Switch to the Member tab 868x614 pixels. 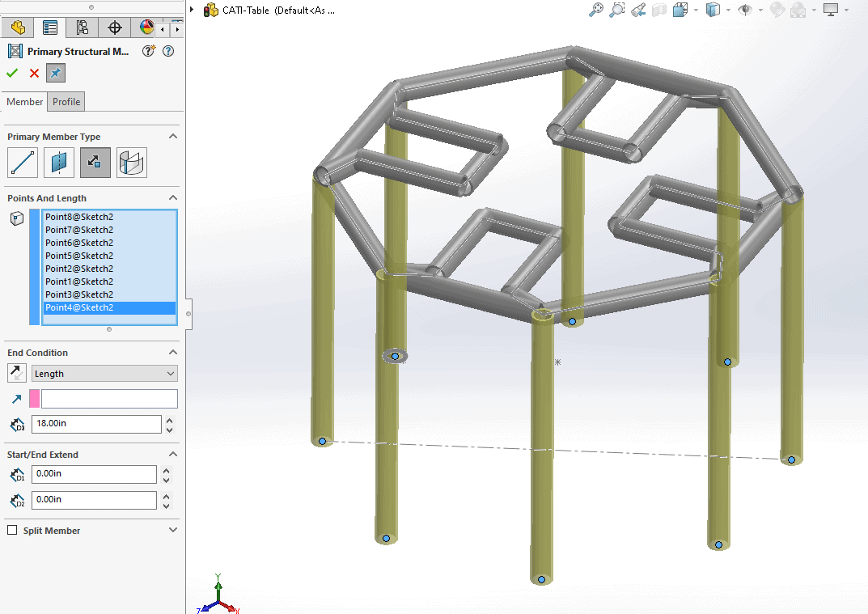24,102
